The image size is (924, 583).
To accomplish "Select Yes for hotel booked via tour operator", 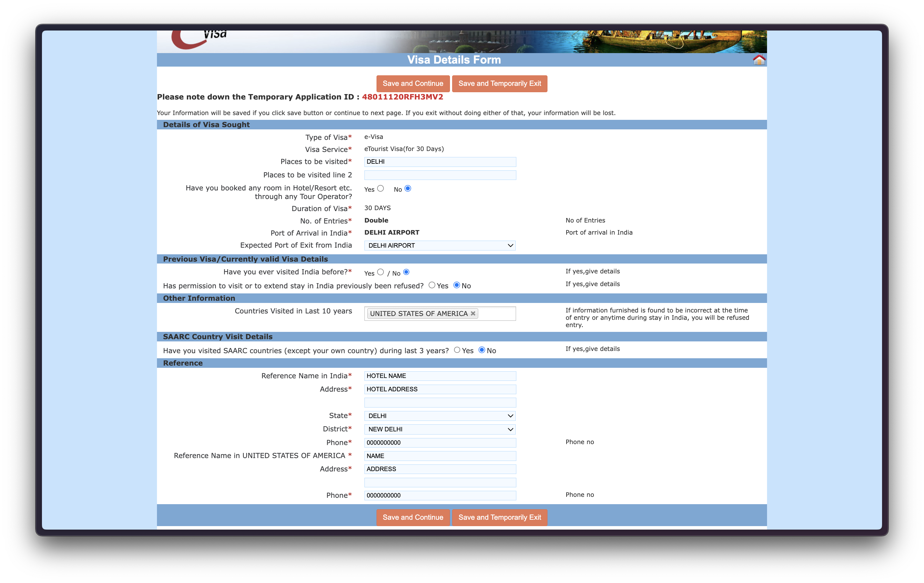I will point(380,189).
